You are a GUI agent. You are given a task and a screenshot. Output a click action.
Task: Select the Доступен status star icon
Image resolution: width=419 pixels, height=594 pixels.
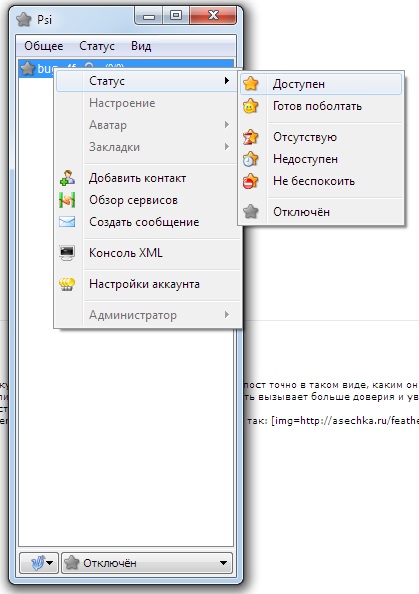click(x=251, y=84)
